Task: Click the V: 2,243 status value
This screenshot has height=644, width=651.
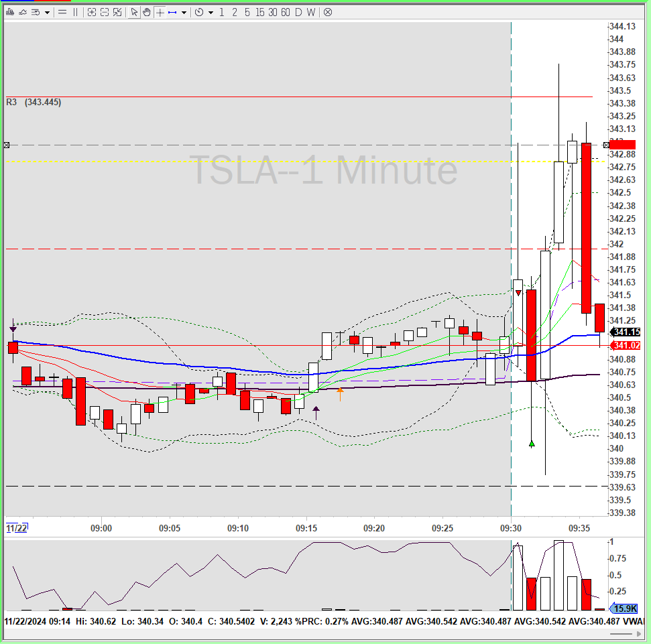Action: (x=276, y=622)
